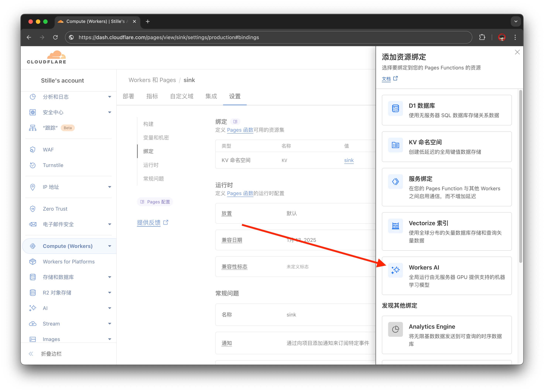Click the service binding (服务绑定) icon
The image size is (544, 392).
pyautogui.click(x=395, y=182)
